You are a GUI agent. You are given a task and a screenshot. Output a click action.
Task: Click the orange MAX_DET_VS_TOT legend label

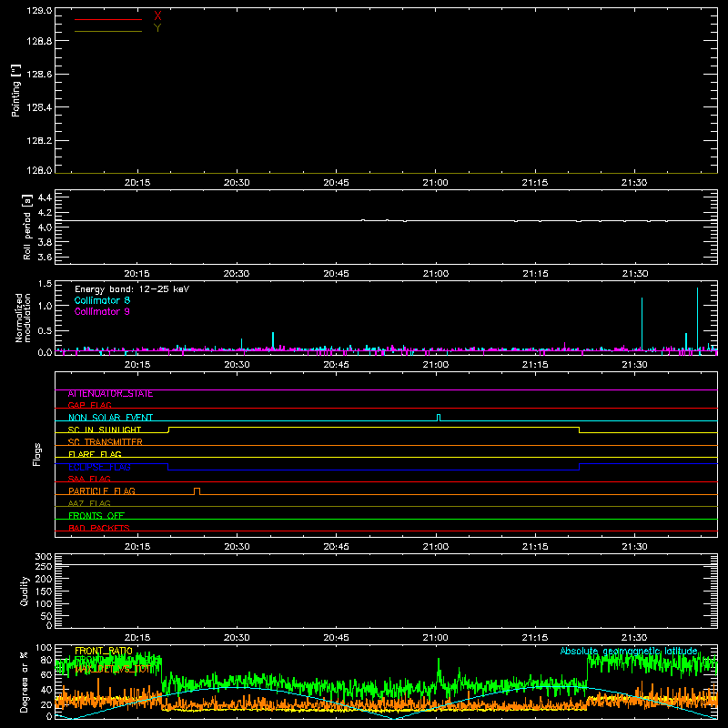112,669
